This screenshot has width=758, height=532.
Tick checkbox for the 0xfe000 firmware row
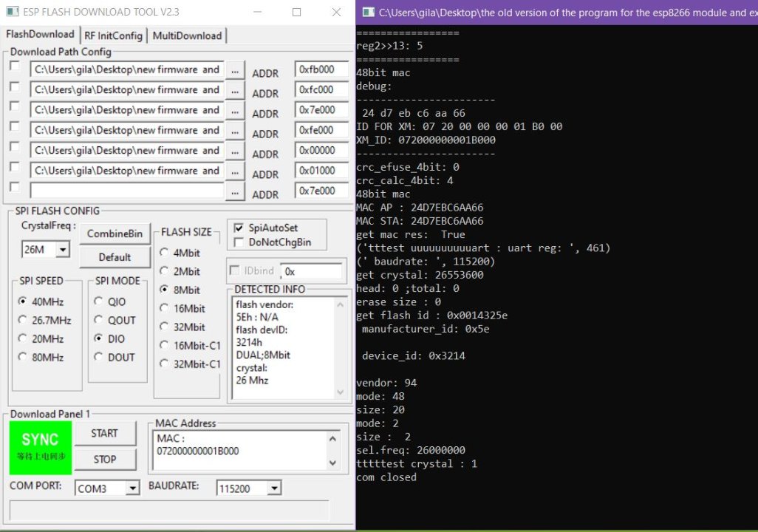[x=15, y=126]
